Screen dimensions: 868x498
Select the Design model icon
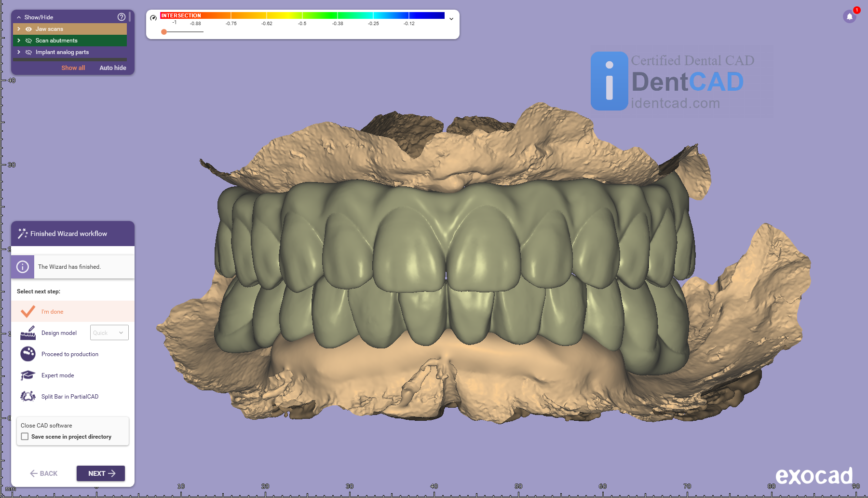(28, 333)
